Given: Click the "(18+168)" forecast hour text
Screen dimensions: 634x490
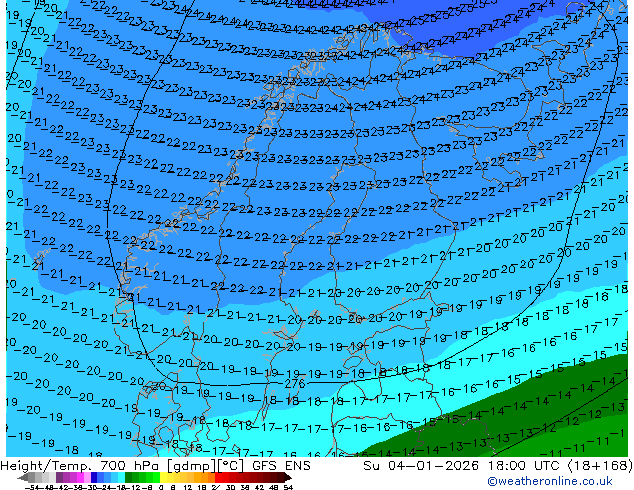Looking at the screenshot, I should point(600,466).
